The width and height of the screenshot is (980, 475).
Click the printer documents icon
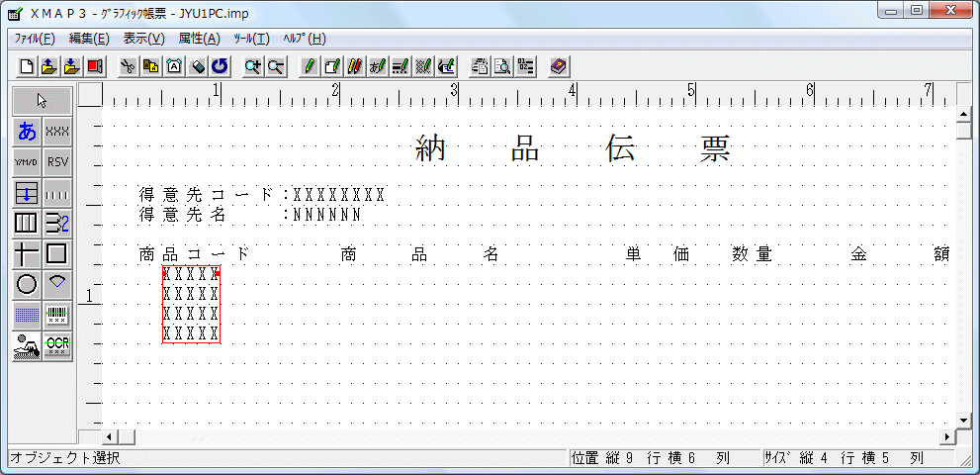pos(480,65)
